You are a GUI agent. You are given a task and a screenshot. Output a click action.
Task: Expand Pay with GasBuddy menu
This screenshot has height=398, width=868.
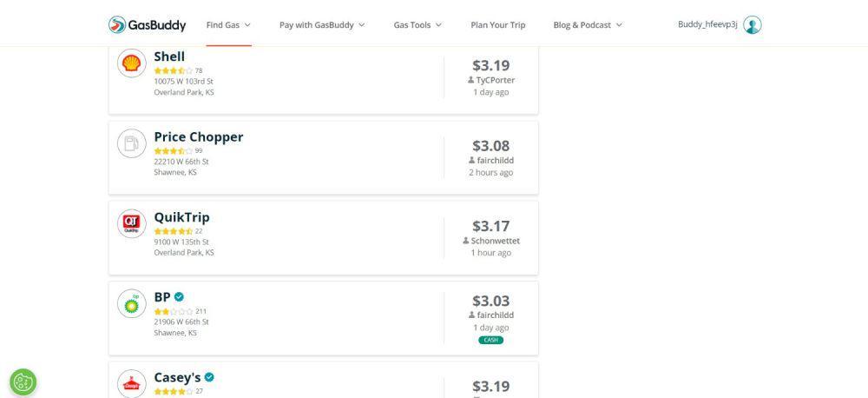pyautogui.click(x=322, y=25)
